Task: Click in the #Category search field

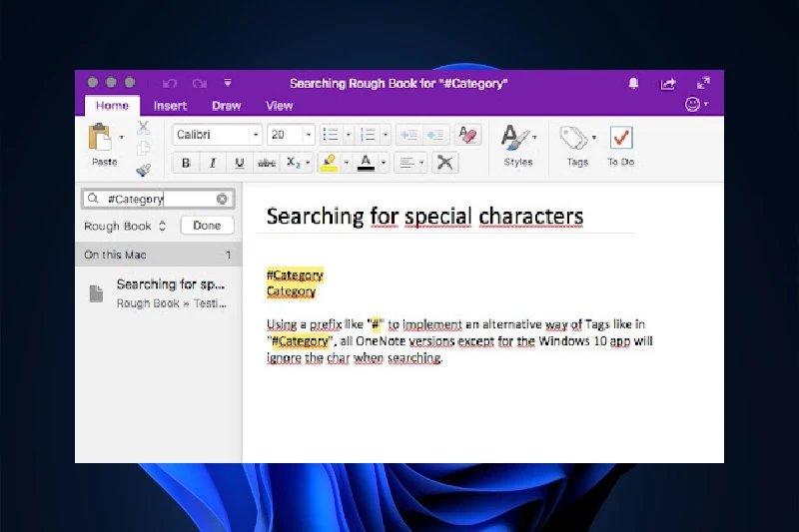Action: pos(158,199)
